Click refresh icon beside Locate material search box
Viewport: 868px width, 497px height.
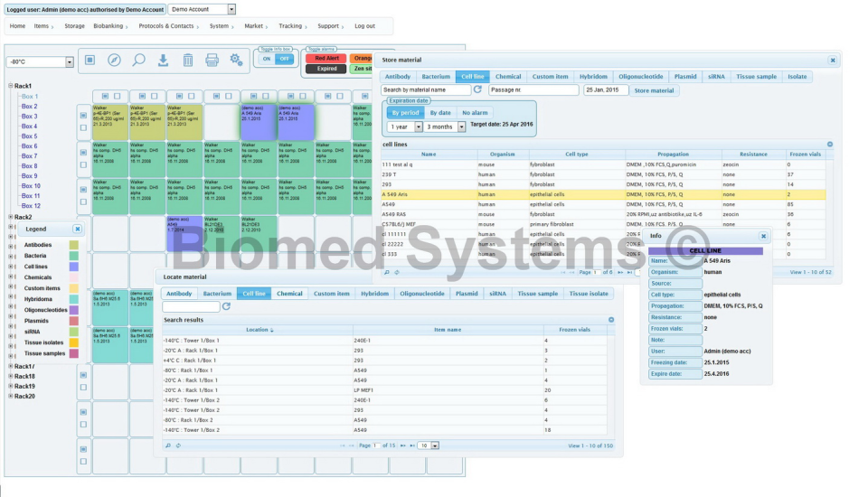[226, 306]
